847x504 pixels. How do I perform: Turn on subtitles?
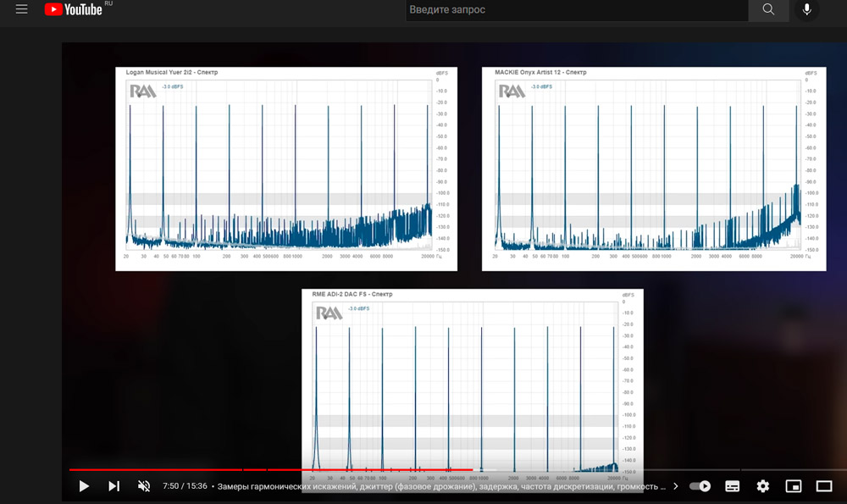[x=733, y=486]
